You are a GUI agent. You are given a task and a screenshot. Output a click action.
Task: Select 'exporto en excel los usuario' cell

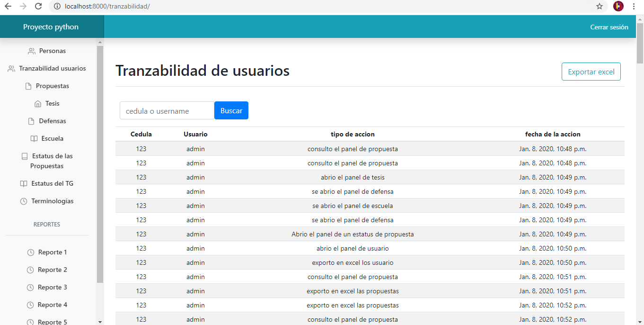353,262
